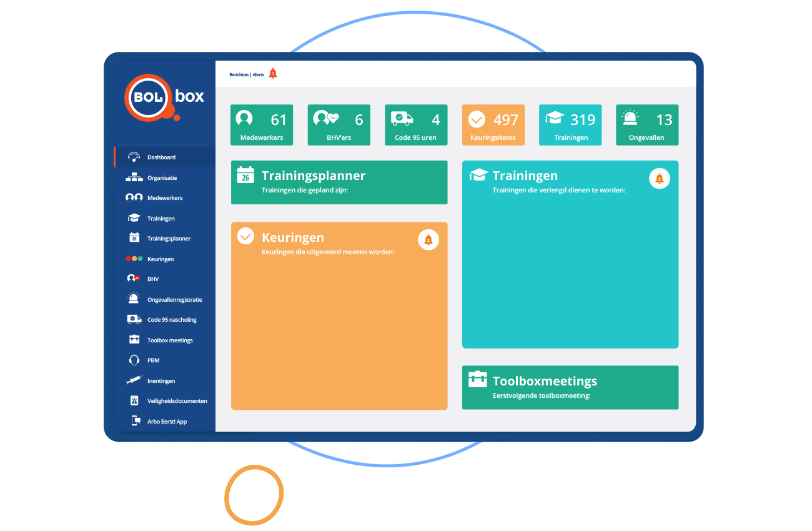812x531 pixels.
Task: Click the Veiligheidsdocumenten document icon
Action: [x=134, y=400]
